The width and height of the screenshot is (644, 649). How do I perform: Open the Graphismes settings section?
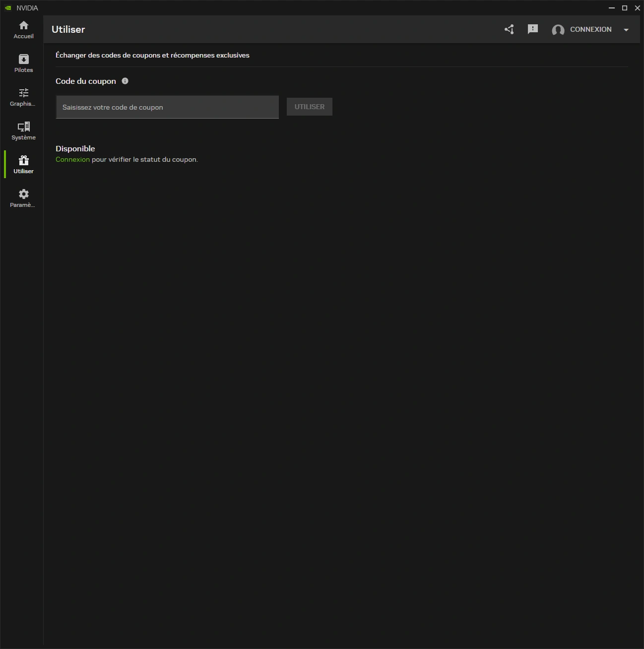click(23, 97)
